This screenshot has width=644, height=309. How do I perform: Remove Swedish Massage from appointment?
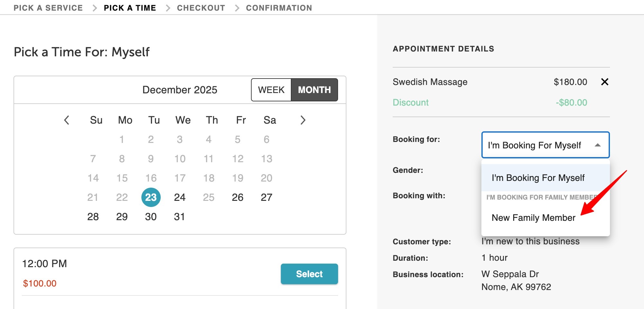(604, 82)
